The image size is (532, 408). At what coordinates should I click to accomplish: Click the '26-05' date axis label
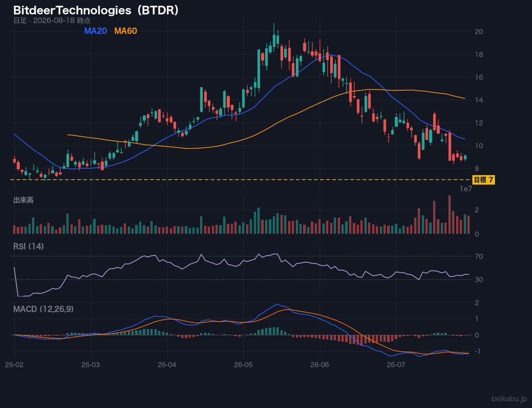pos(243,365)
